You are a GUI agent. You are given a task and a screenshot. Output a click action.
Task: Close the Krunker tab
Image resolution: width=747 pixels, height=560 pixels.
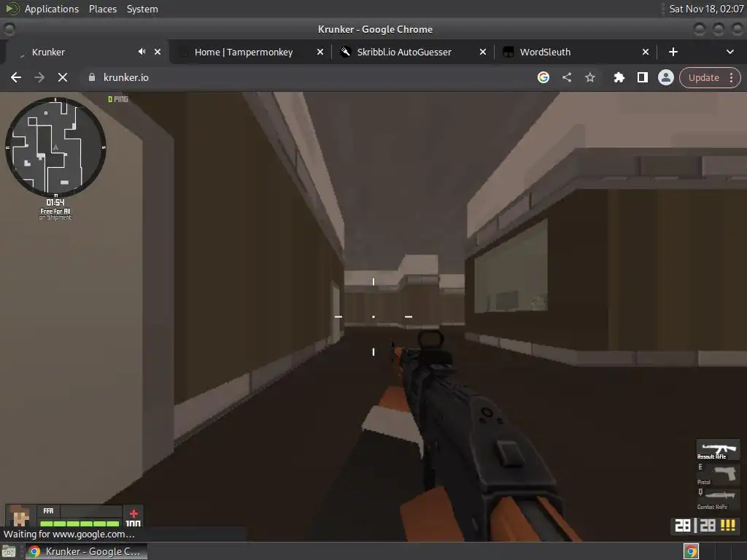coord(158,52)
